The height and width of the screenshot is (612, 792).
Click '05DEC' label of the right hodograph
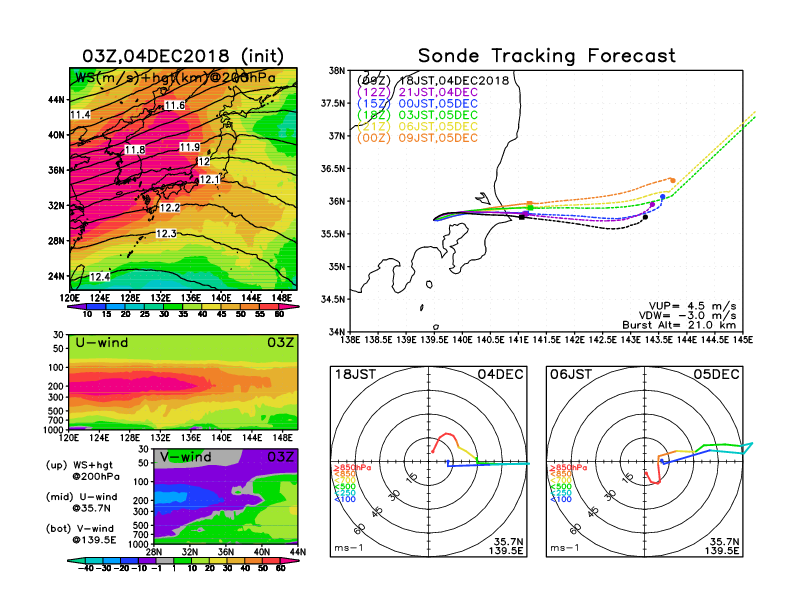716,374
